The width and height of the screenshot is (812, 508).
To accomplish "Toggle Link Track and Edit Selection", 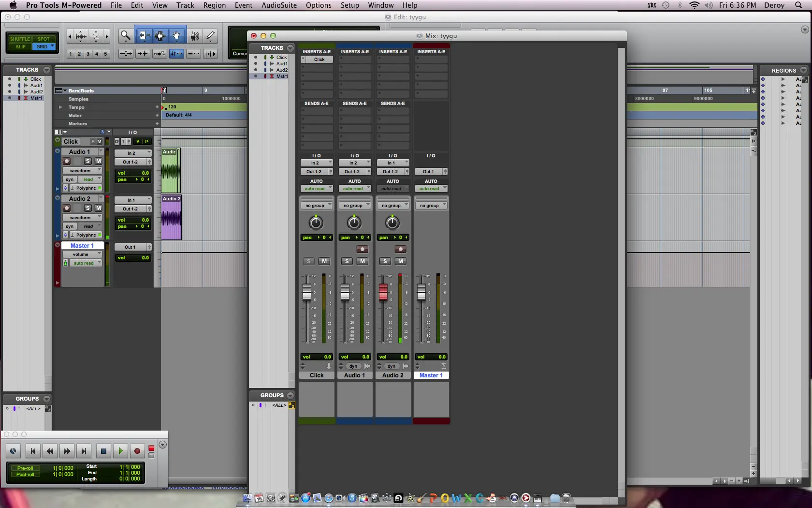I will (x=193, y=54).
